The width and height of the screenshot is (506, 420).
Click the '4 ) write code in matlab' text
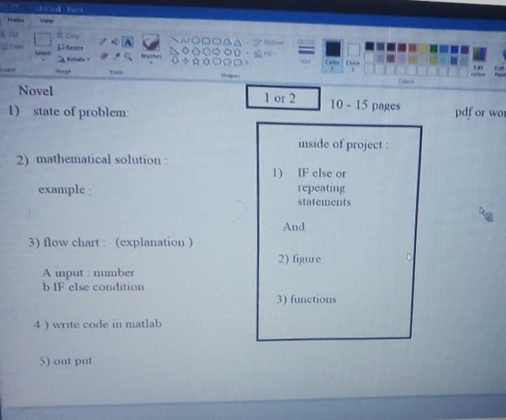[x=98, y=324]
